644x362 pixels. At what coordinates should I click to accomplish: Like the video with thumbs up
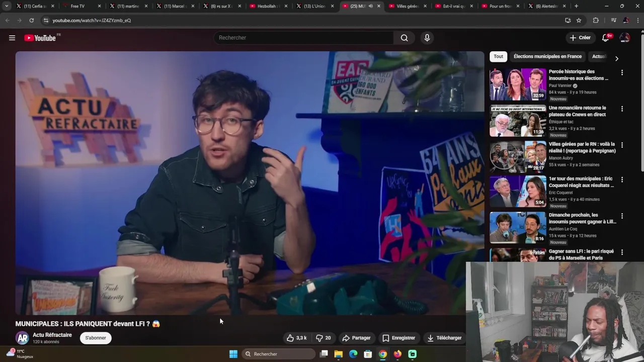pos(296,338)
